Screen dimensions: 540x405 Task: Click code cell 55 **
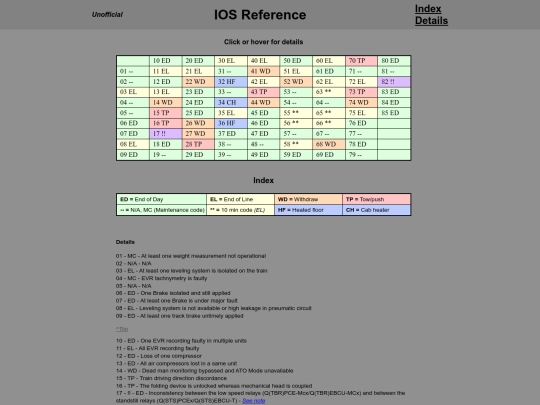click(296, 113)
